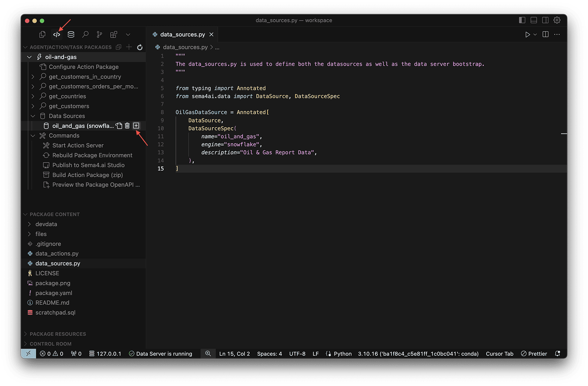
Task: Click the Explorer icon in activity bar
Action: point(42,34)
